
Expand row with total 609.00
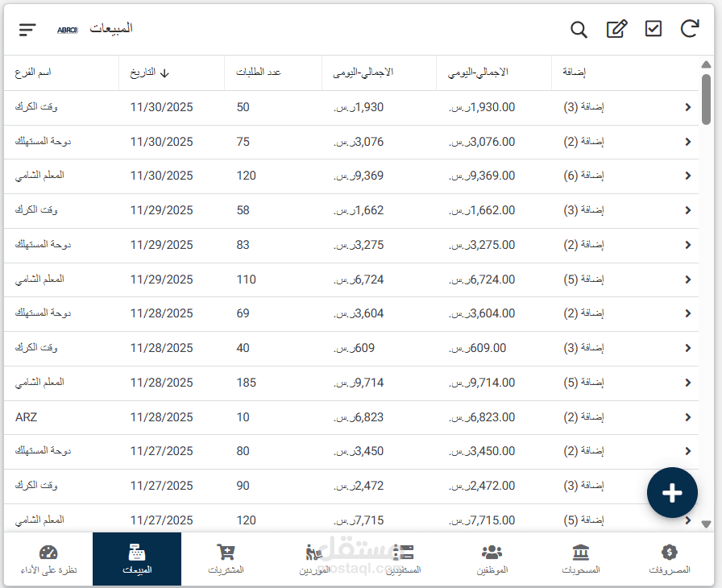[x=688, y=348]
